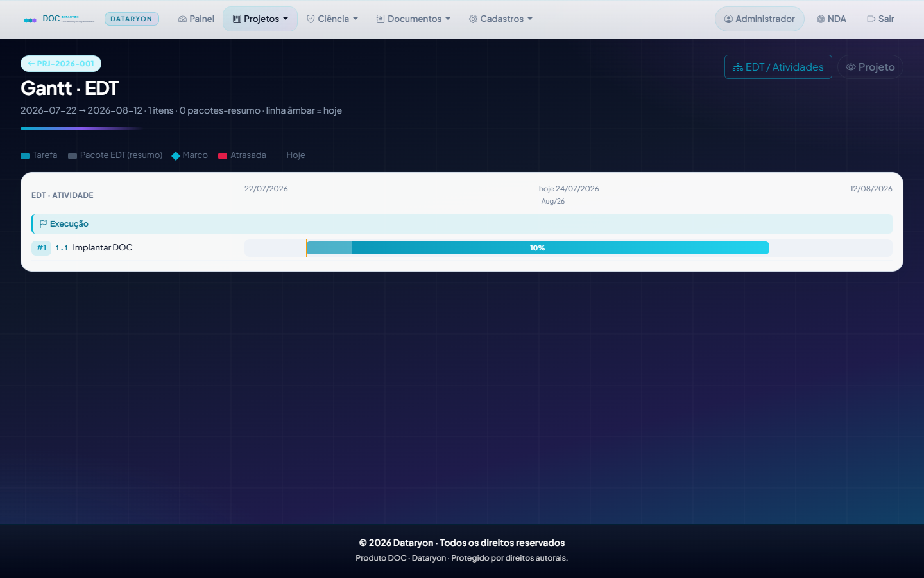Click the Execução flag icon
The width and height of the screenshot is (924, 578).
[44, 224]
